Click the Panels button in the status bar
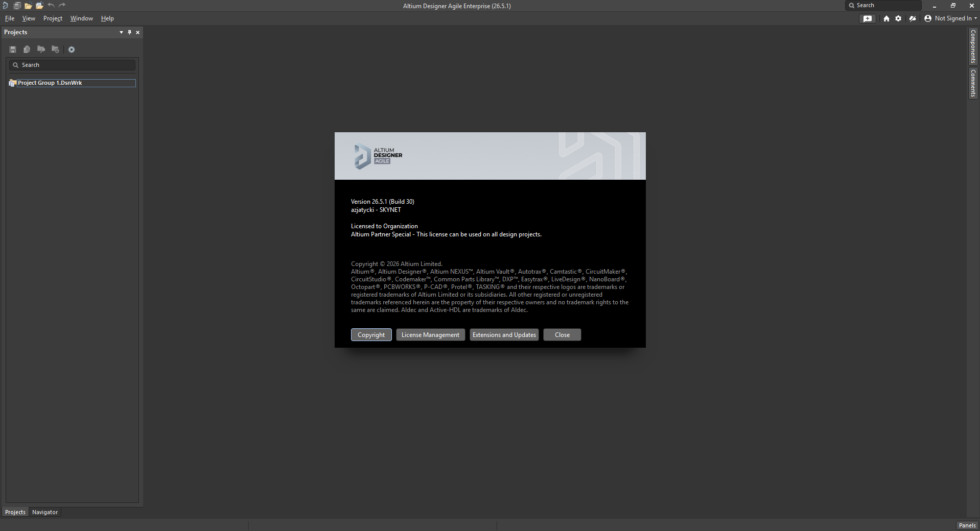980x531 pixels. click(967, 525)
